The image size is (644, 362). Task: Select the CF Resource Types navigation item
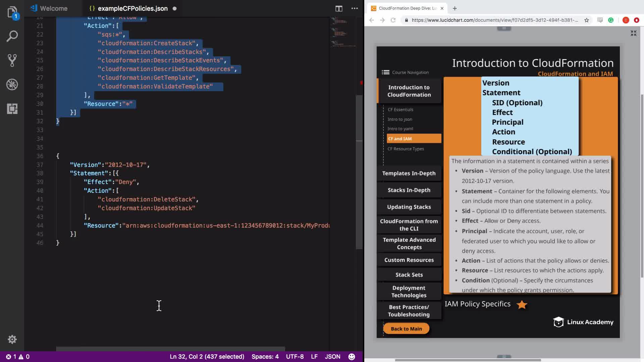406,149
